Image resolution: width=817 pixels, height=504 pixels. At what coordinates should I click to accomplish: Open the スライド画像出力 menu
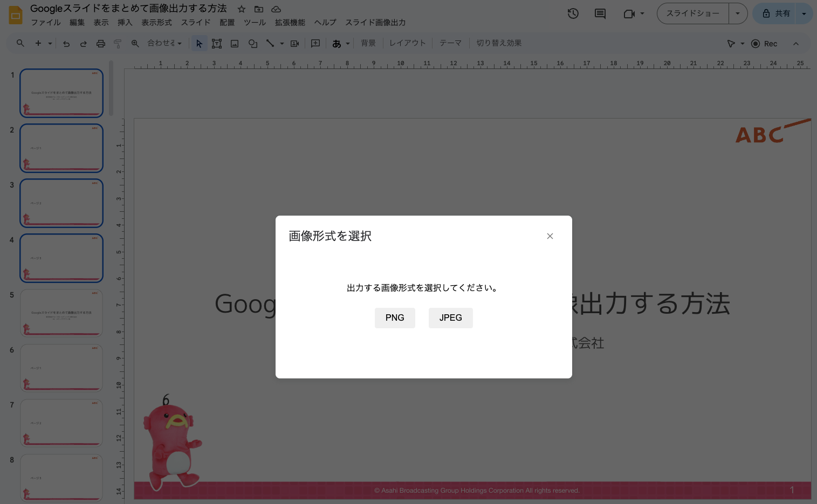pyautogui.click(x=375, y=23)
